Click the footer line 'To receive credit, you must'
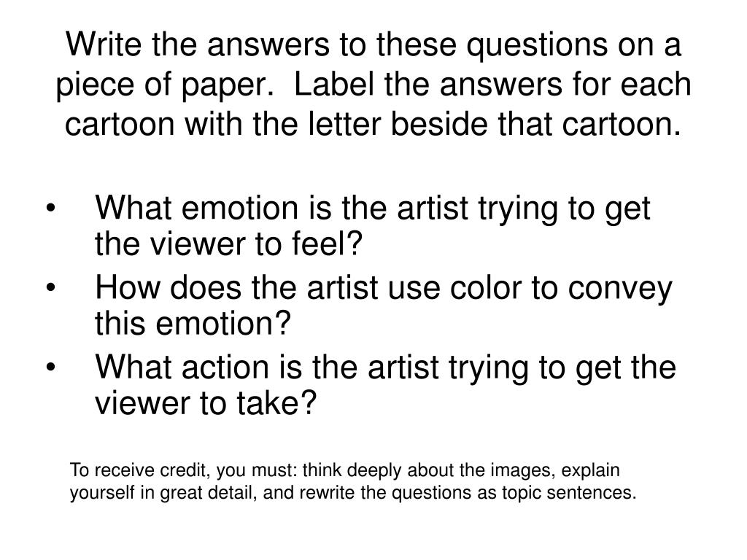This screenshot has width=747, height=560. point(345,470)
